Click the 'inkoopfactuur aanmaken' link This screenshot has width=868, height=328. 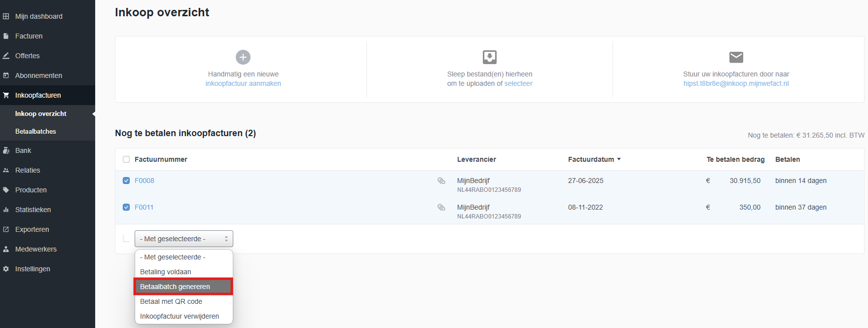coord(243,83)
